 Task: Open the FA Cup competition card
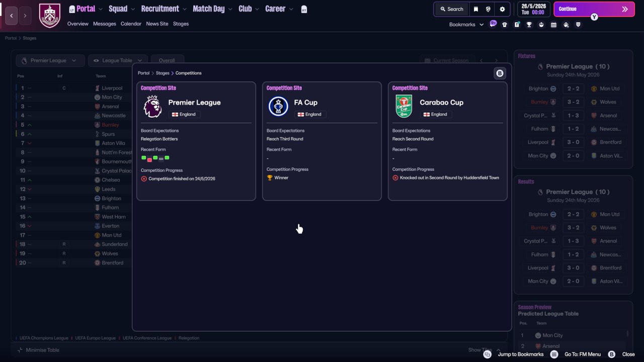click(322, 141)
